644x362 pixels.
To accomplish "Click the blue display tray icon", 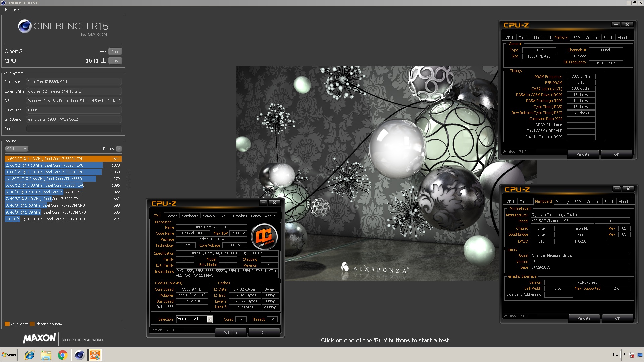I will pyautogui.click(x=640, y=355).
